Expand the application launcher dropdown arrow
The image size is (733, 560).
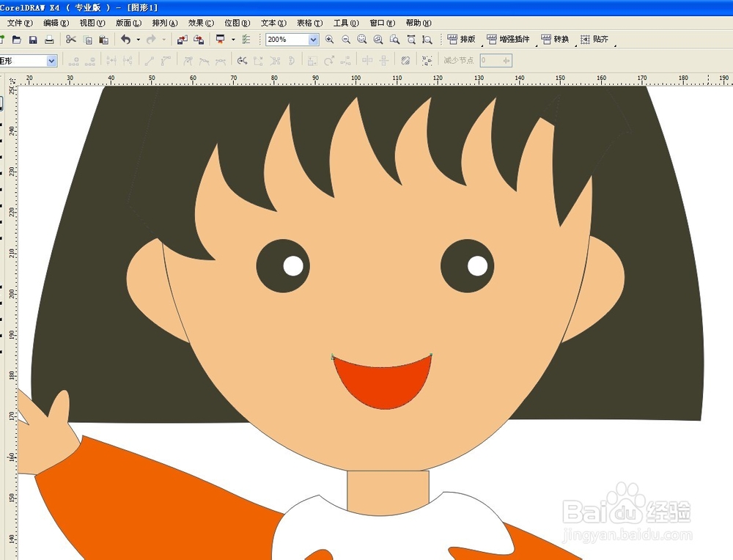233,40
